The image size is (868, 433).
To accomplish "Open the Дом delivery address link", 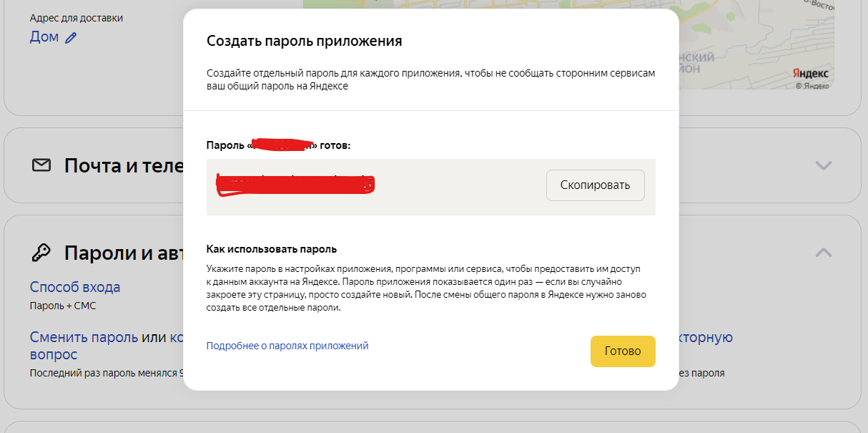I will point(44,37).
